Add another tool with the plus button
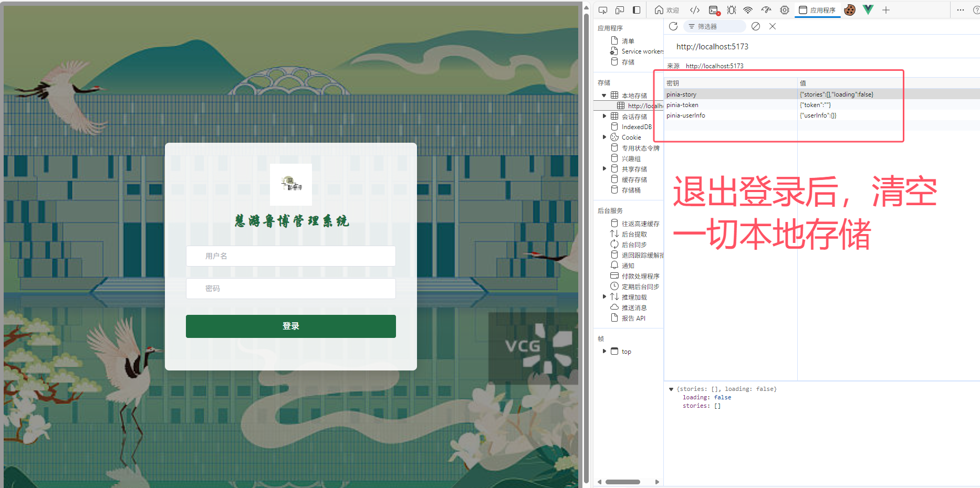The image size is (980, 488). coord(886,10)
